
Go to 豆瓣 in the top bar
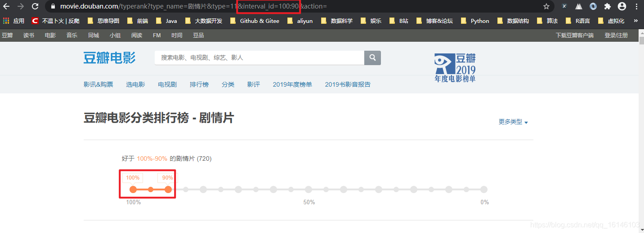(x=7, y=35)
